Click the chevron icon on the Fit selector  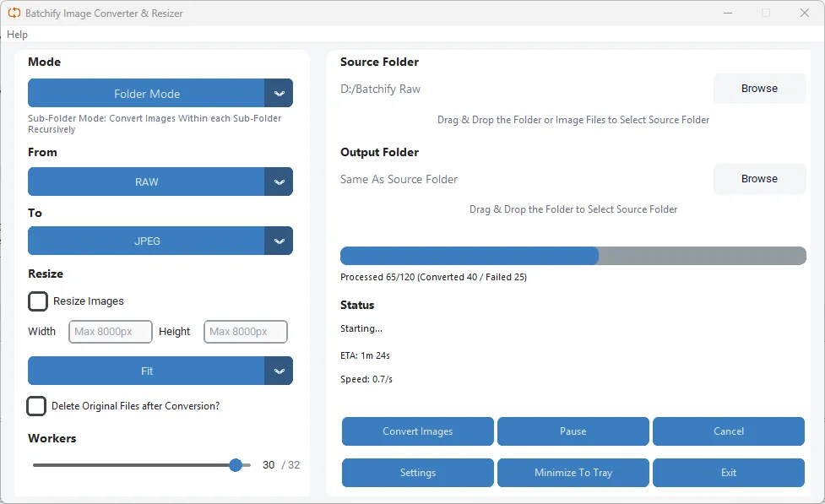click(x=280, y=371)
